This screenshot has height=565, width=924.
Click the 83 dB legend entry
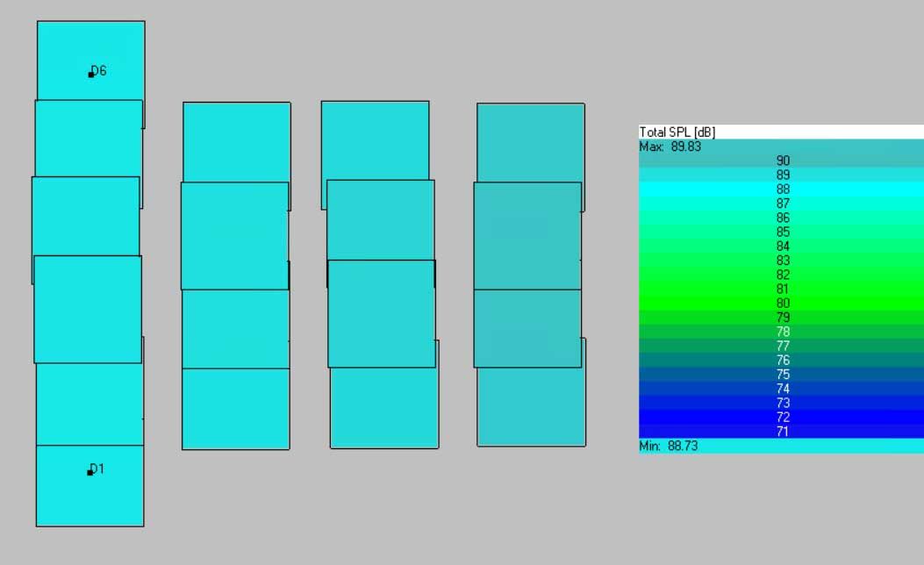tap(781, 261)
